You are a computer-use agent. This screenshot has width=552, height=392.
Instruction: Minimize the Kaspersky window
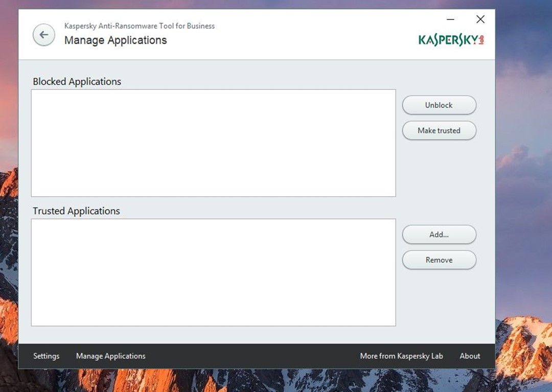coord(450,19)
